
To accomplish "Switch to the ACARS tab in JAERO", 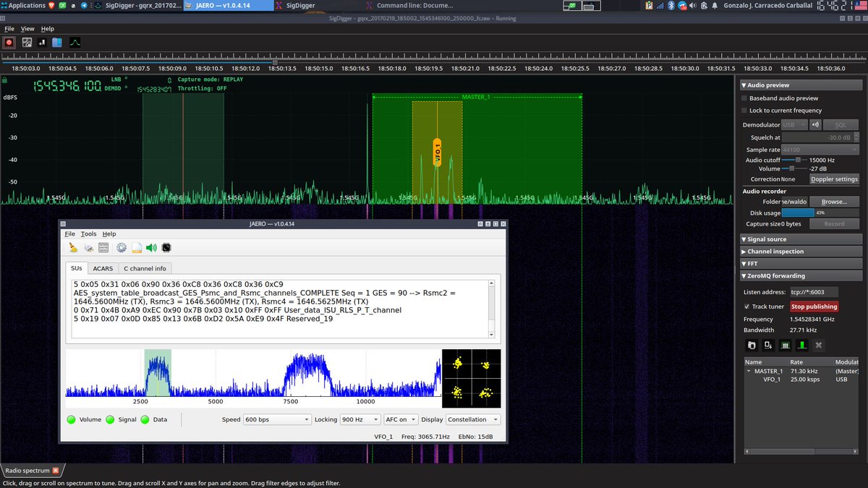I will 103,268.
